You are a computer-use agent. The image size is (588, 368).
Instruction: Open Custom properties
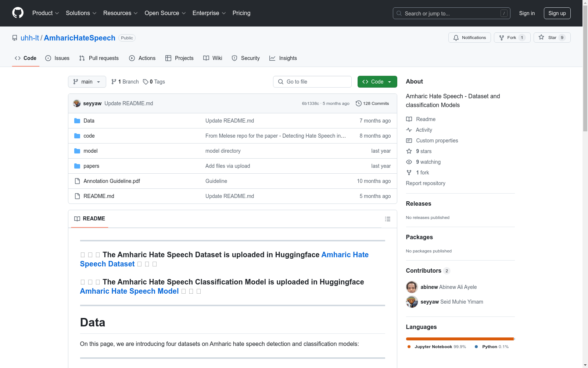point(432,141)
